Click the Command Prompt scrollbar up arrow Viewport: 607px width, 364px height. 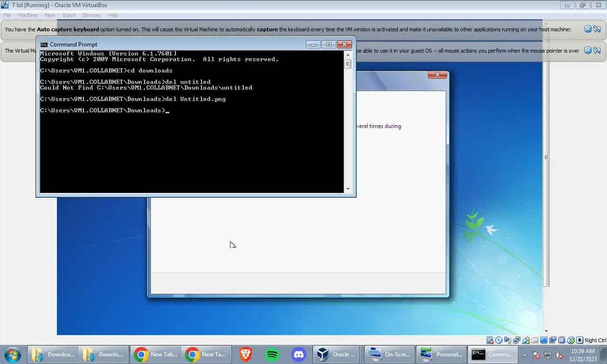click(x=348, y=55)
